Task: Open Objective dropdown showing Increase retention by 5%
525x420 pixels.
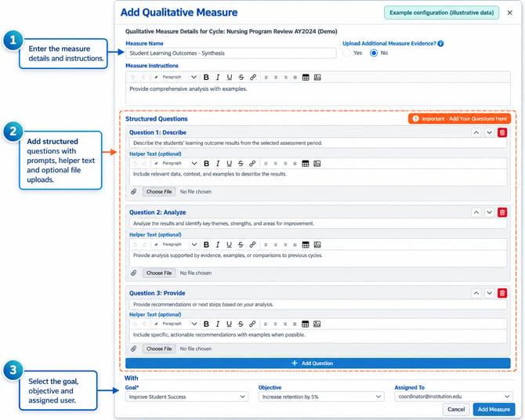Action: (321, 397)
